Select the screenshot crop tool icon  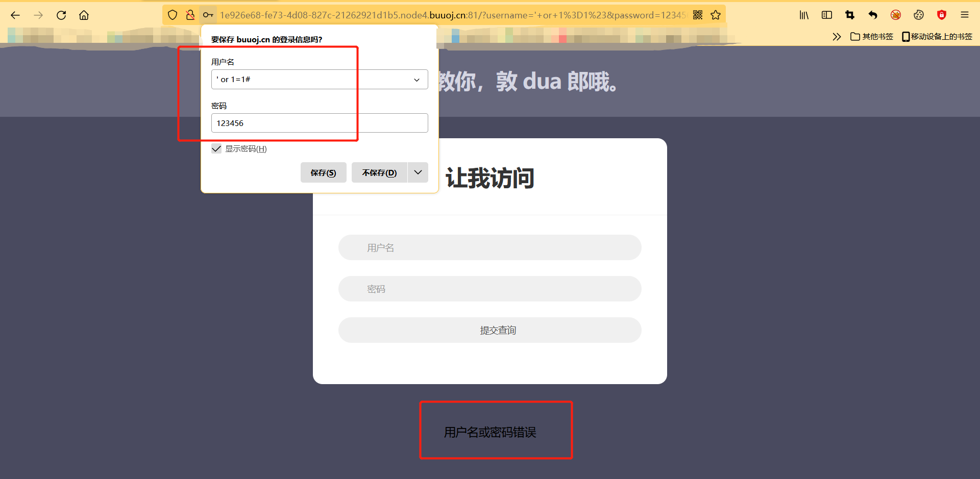(x=850, y=15)
